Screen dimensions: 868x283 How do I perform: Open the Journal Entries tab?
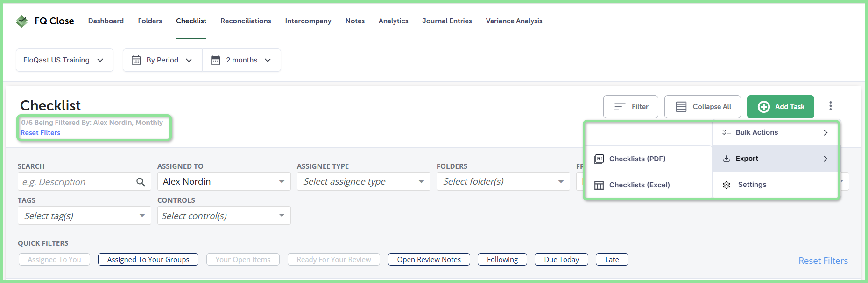point(447,21)
